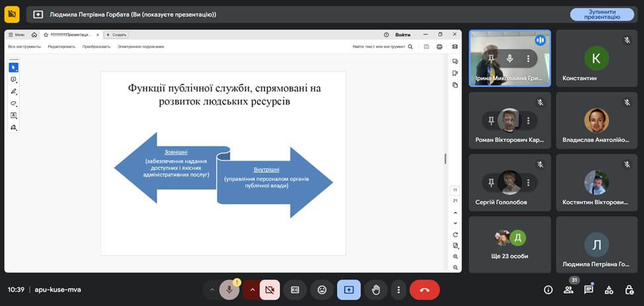Expand audio settings arrow beside the microphone
Image resolution: width=644 pixels, height=306 pixels.
tap(212, 289)
